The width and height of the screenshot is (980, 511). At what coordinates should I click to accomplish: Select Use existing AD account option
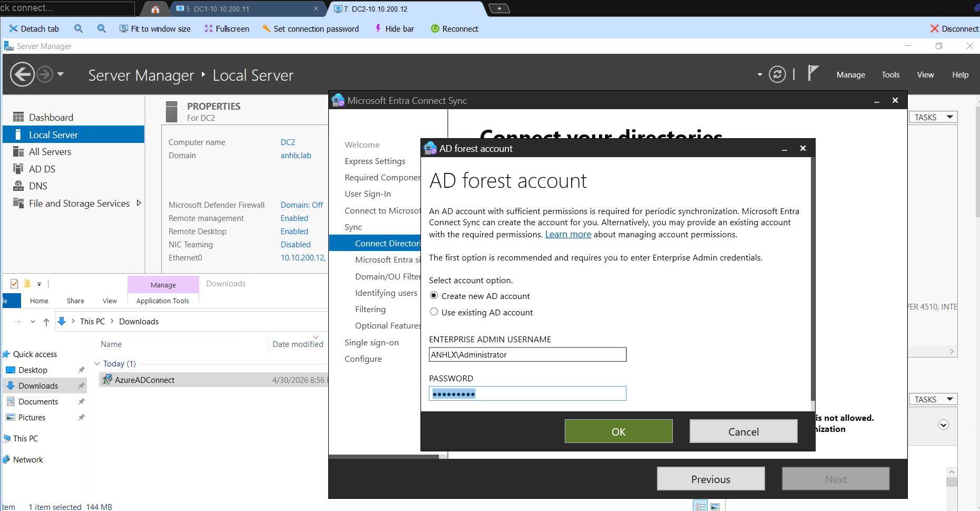(x=481, y=312)
